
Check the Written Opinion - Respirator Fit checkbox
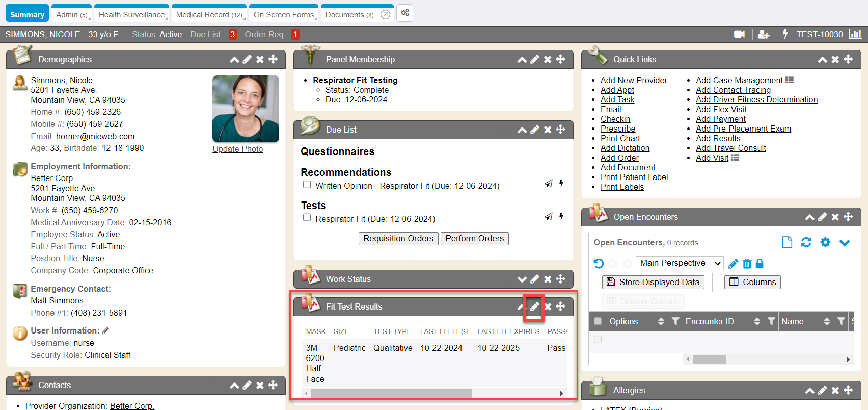pos(307,185)
